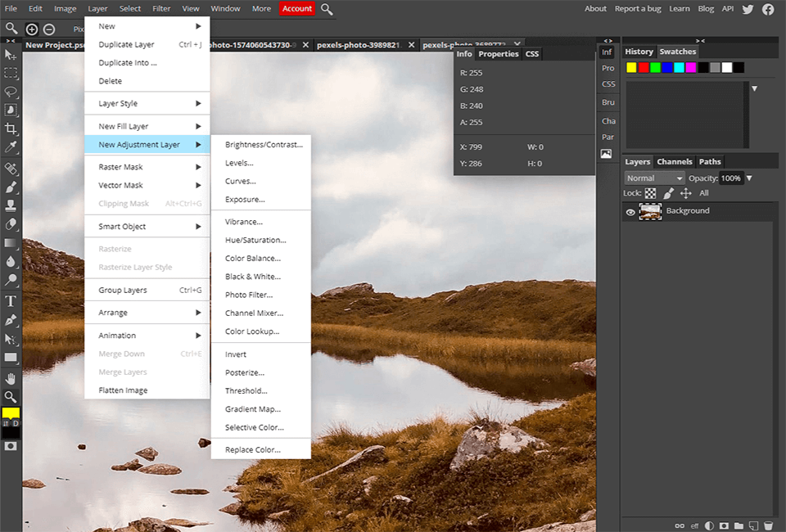Open the Normal blend mode dropdown
The height and width of the screenshot is (532, 786).
click(x=653, y=178)
